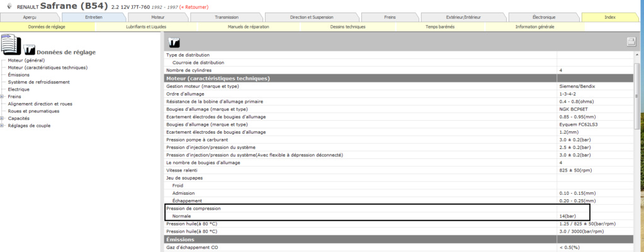This screenshot has height=252, width=644.
Task: Click the Renault logo icon
Action: tap(9, 7)
